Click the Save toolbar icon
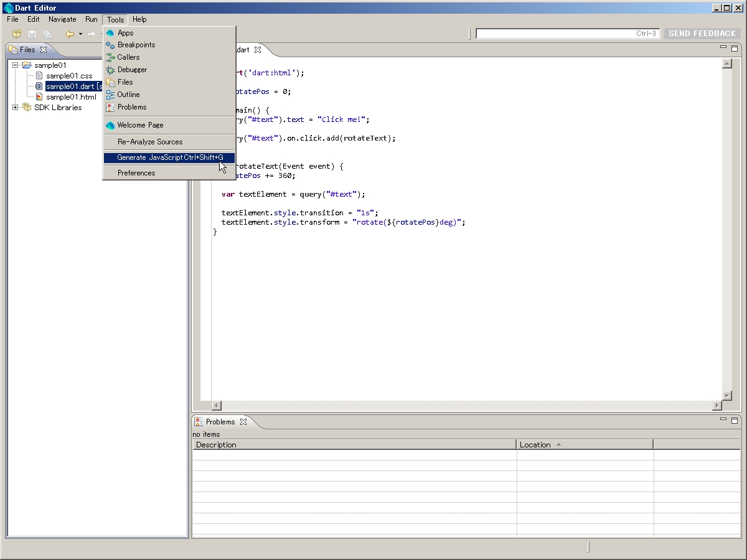The width and height of the screenshot is (747, 560). (x=32, y=34)
